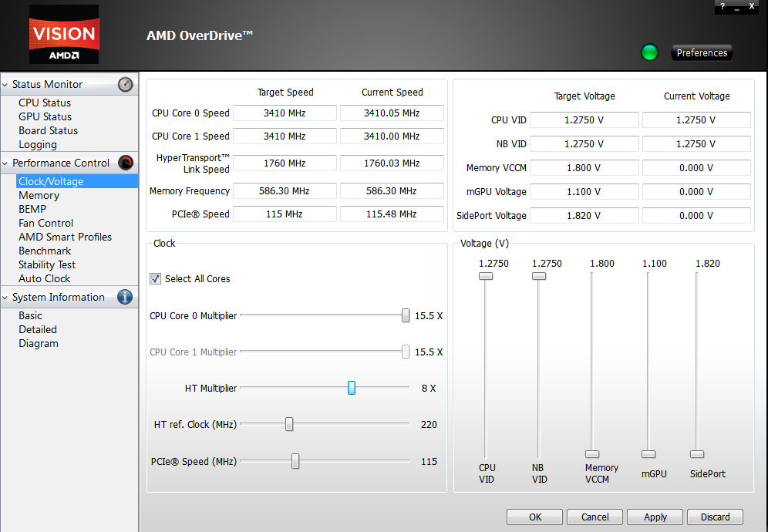768x532 pixels.
Task: Open Detailed system information
Action: click(x=38, y=330)
